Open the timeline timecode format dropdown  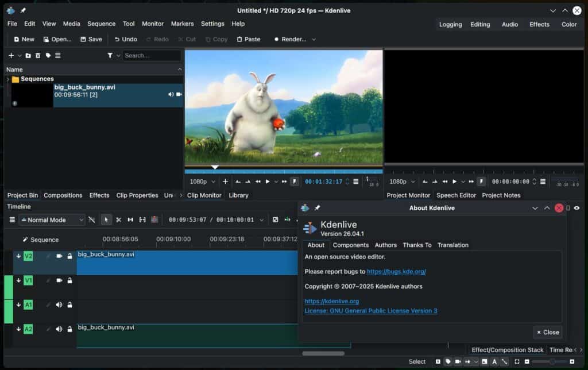click(262, 220)
